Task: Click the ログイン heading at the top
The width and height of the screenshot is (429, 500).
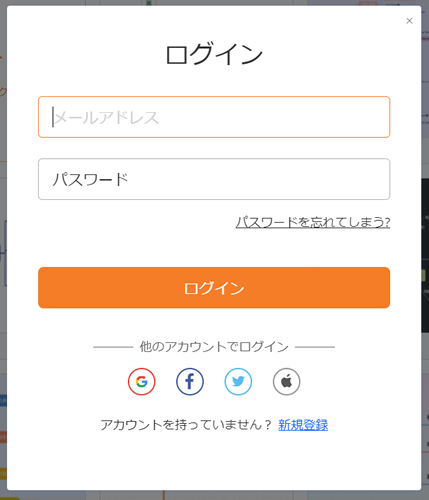Action: 214,54
